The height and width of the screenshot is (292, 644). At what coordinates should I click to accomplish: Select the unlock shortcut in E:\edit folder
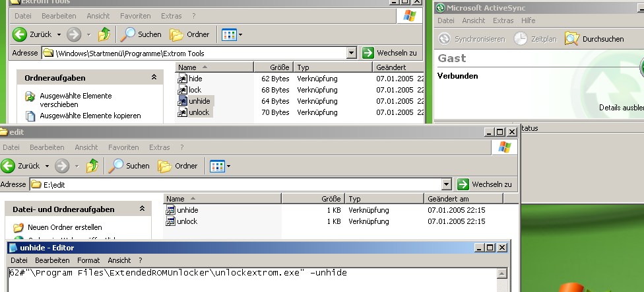187,221
